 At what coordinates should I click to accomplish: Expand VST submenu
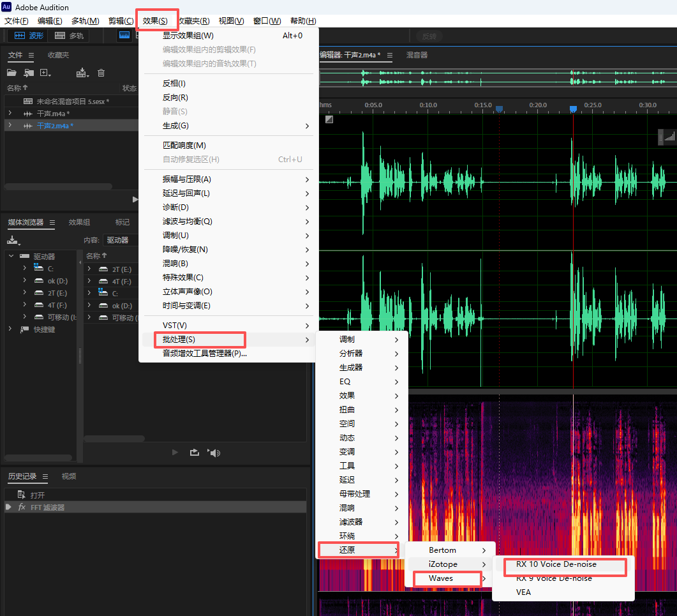point(229,325)
